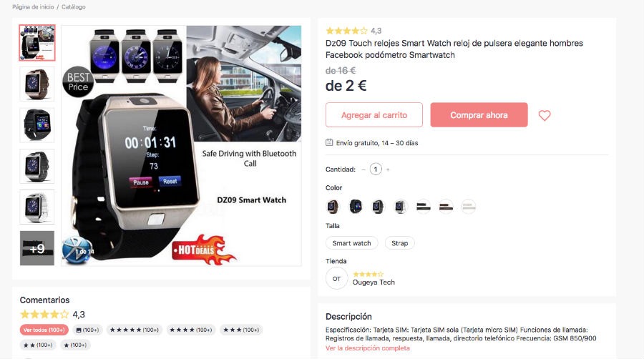
Task: Show more images via +9 thumbnail
Action: 37,248
